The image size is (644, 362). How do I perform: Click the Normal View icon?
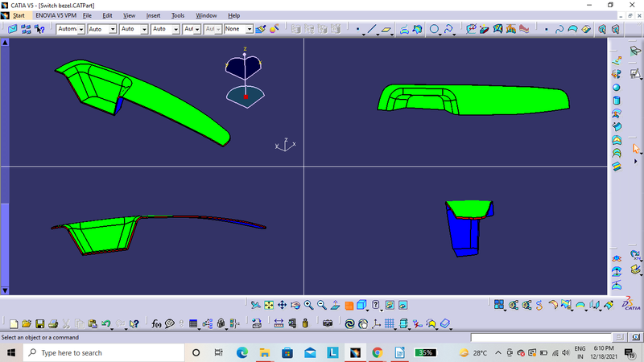click(335, 305)
